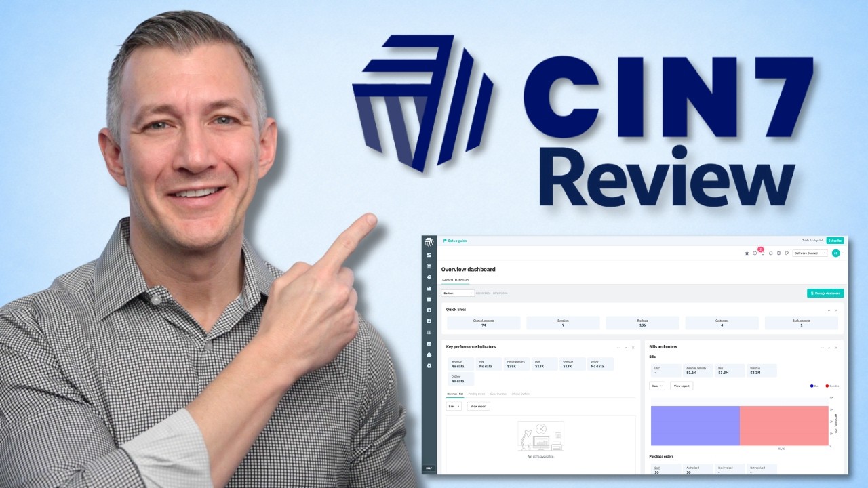Select the Due / Overdue KPI tab
Screen dimensions: 868x488
point(498,394)
